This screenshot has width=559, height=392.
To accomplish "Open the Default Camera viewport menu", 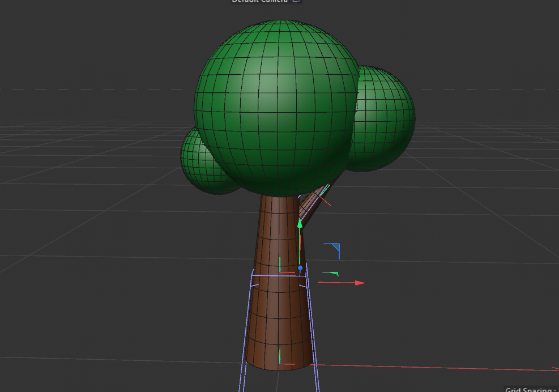I will (261, 1).
